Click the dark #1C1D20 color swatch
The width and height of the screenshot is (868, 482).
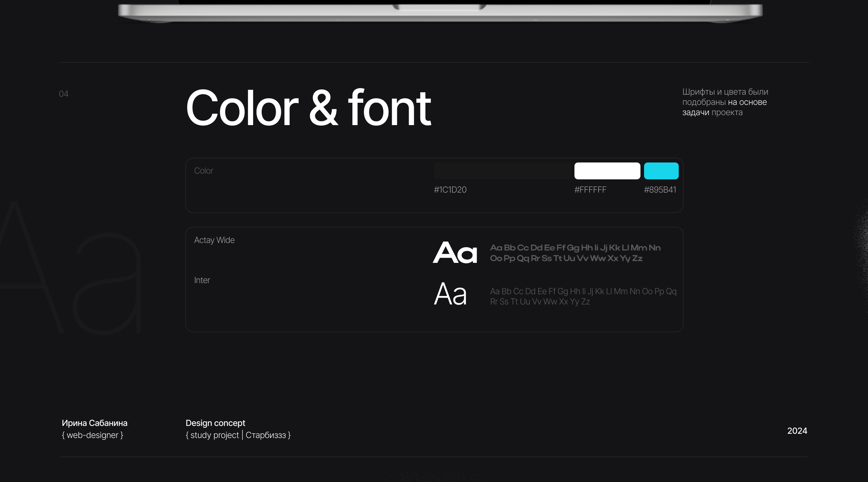point(502,171)
